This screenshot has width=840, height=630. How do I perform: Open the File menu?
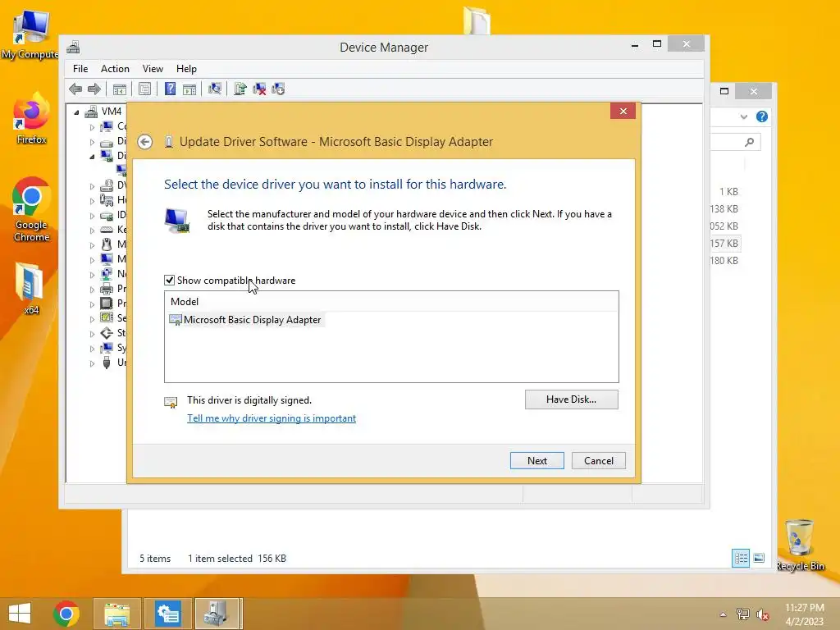pos(80,69)
